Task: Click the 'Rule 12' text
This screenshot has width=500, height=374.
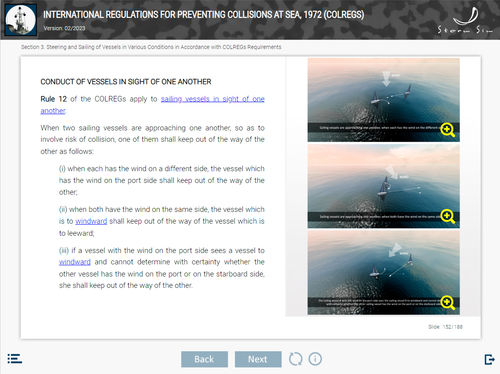Action: pyautogui.click(x=54, y=99)
